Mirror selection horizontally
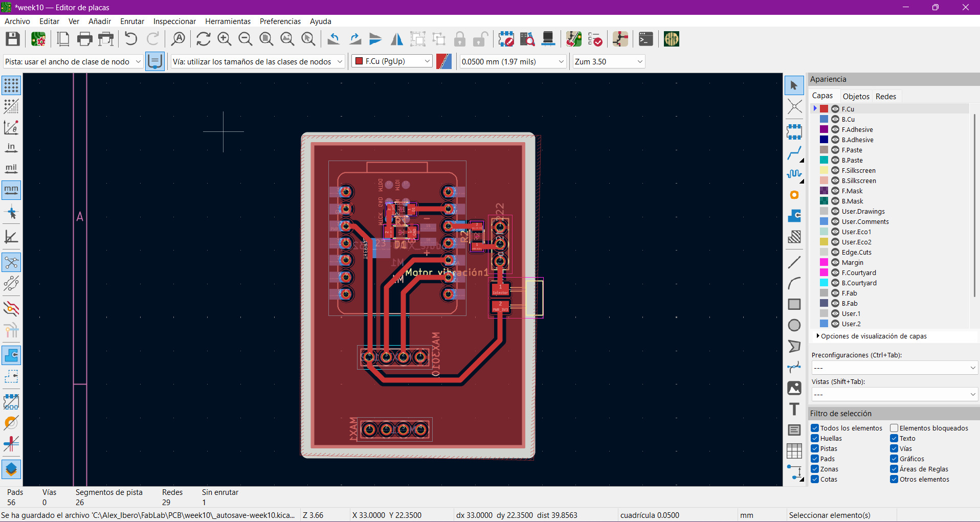Screen dimensions: 980x522 pyautogui.click(x=396, y=39)
